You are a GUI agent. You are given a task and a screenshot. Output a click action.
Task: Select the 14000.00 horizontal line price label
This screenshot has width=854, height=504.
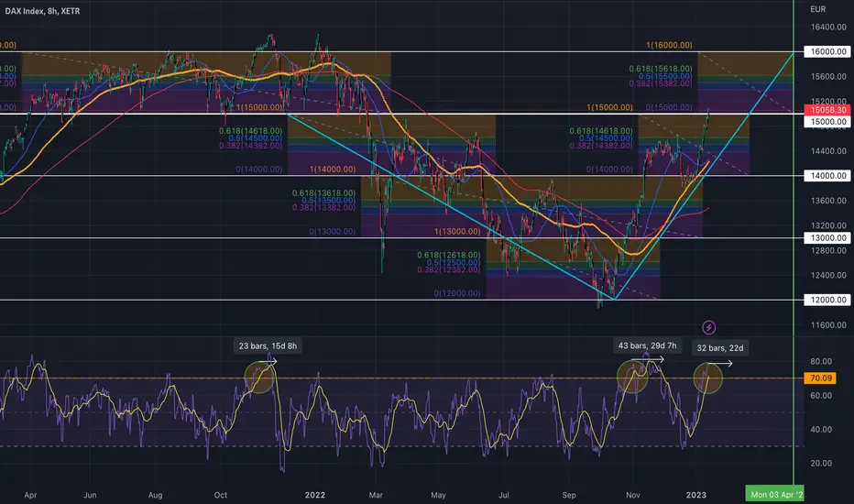[x=827, y=175]
